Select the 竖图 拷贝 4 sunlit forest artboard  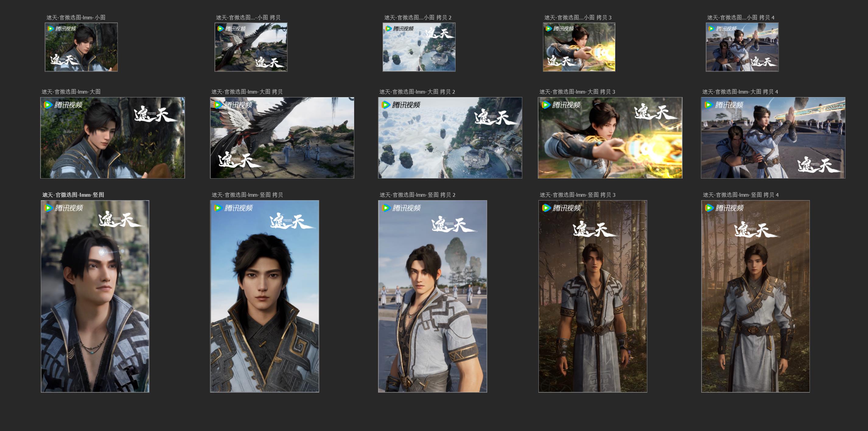click(x=755, y=296)
